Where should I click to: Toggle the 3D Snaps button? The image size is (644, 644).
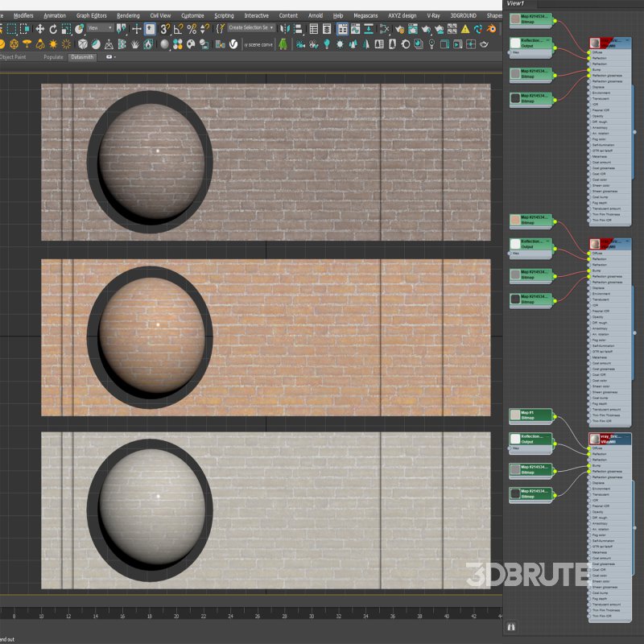[x=165, y=29]
